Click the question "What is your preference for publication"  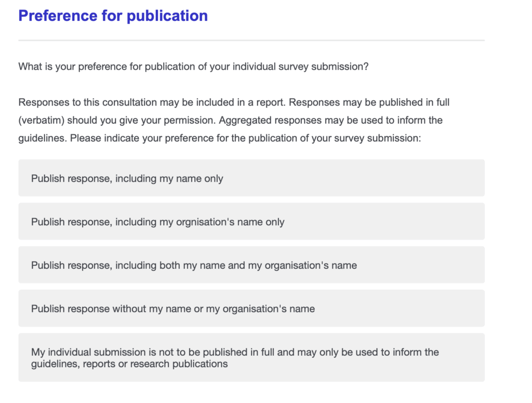click(193, 68)
